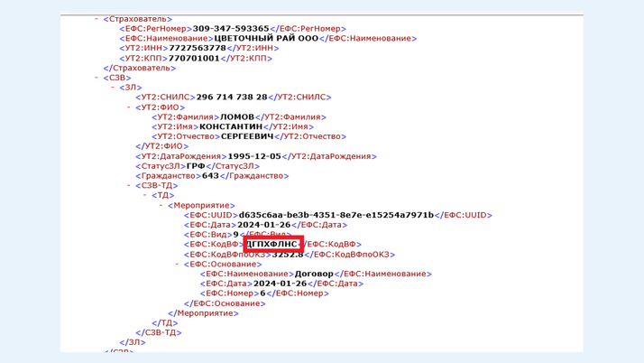This screenshot has width=644, height=363.
Task: Select ИНН value 7727563778
Action: [198, 48]
